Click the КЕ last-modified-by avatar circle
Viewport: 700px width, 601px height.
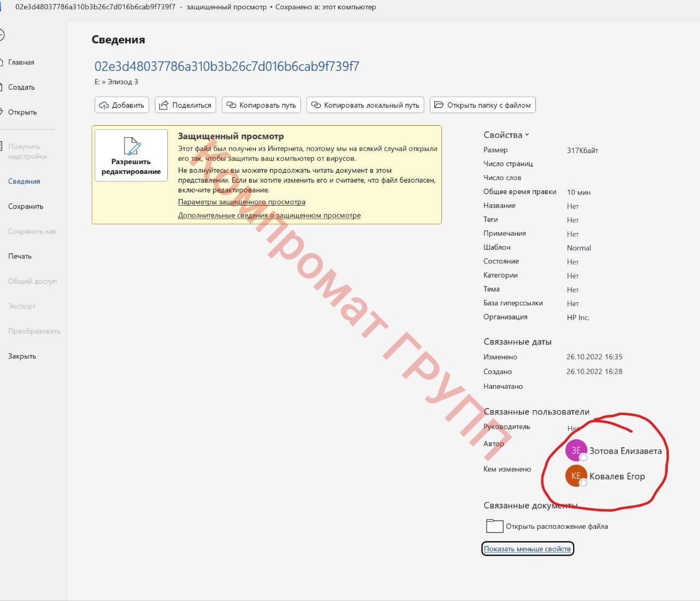(x=576, y=476)
